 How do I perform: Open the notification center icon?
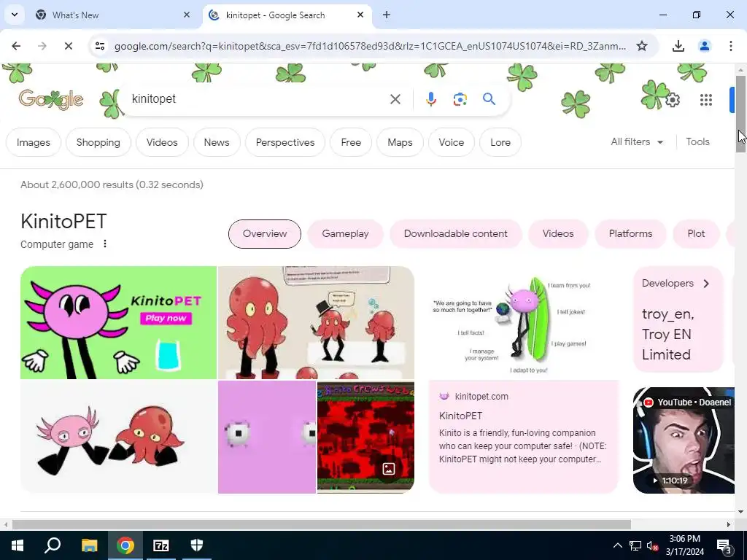coord(724,545)
